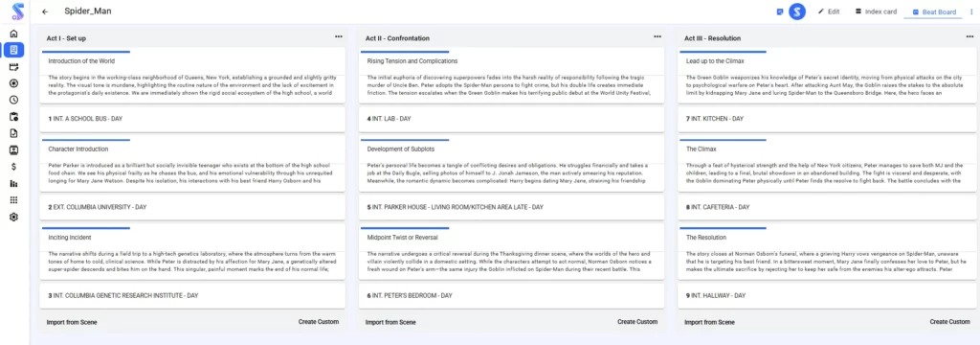
Task: Click Import from Scene under Act III
Action: pos(709,322)
